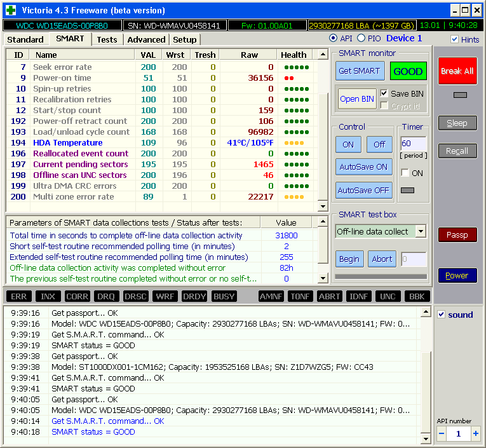Click the SMART test progress bar
Viewport: 486px width, 448px height.
pyautogui.click(x=381, y=276)
